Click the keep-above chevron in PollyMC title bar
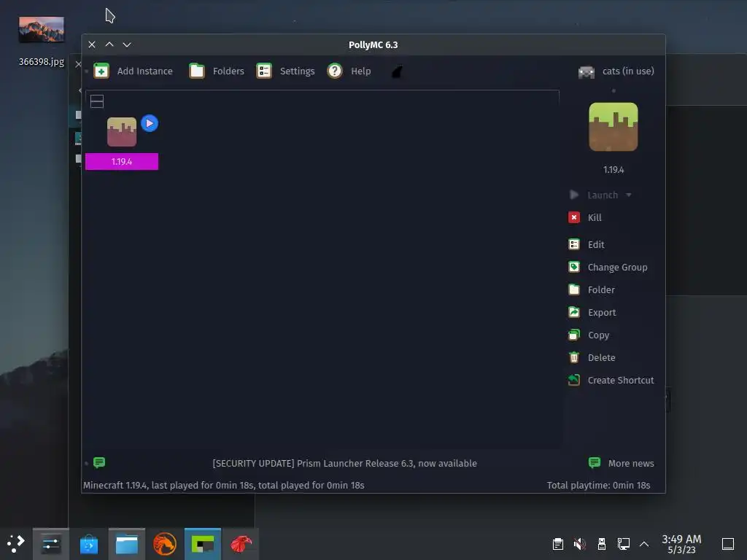The image size is (747, 560). (x=109, y=44)
